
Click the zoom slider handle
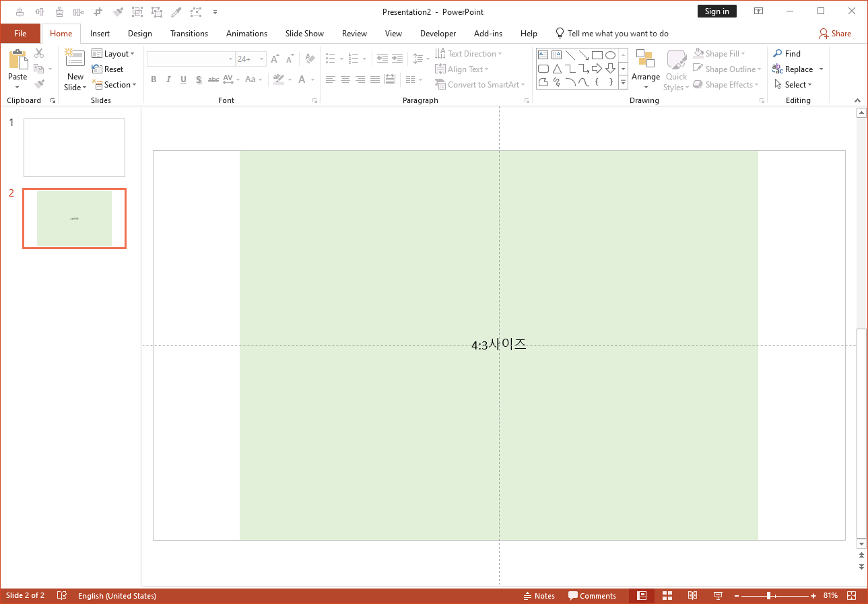(x=768, y=596)
